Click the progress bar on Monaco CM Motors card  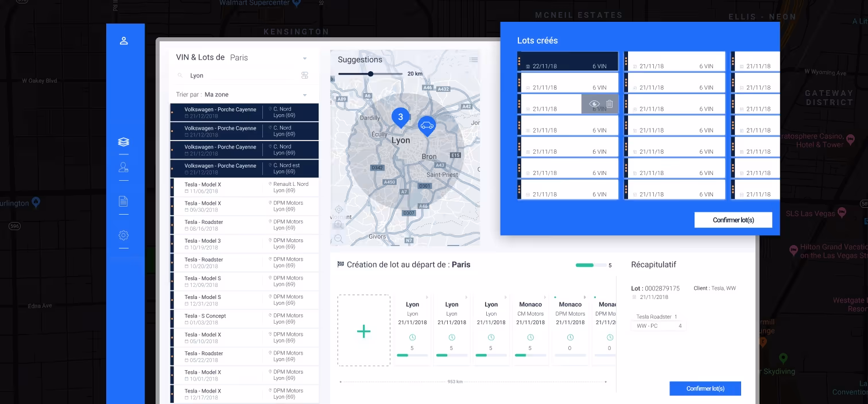click(530, 355)
